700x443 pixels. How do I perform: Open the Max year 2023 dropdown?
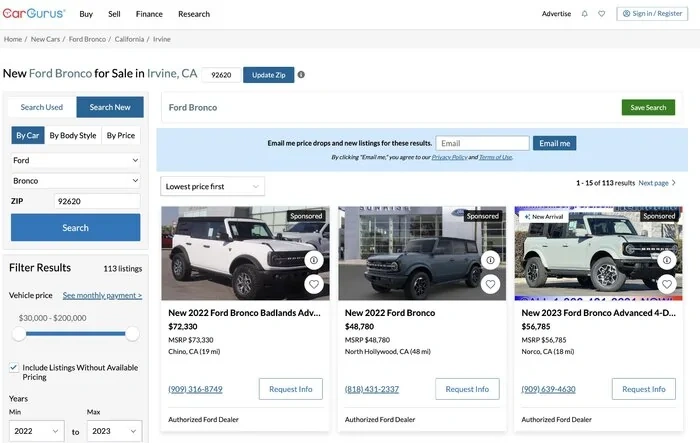(114, 431)
